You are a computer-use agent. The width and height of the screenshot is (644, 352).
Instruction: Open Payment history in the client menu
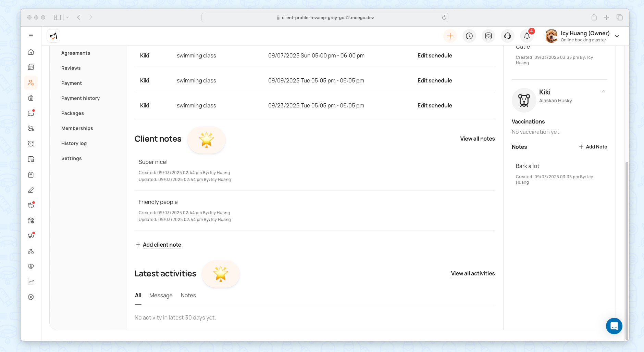pos(80,98)
